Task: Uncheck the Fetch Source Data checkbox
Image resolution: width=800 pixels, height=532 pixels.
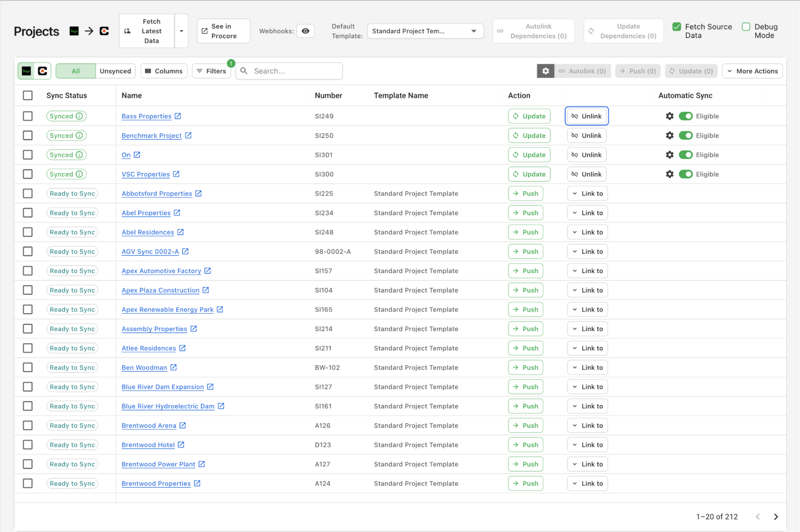Action: click(676, 27)
